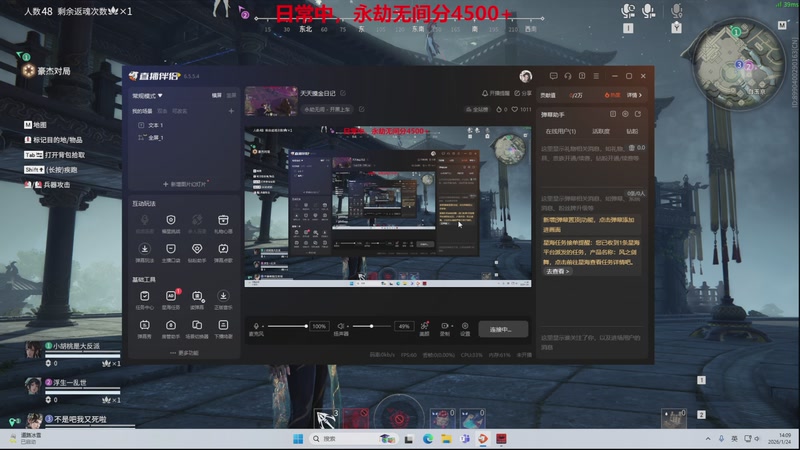Click the middle round icon in 弹幕助手 header
This screenshot has height=450, width=800.
[x=625, y=114]
